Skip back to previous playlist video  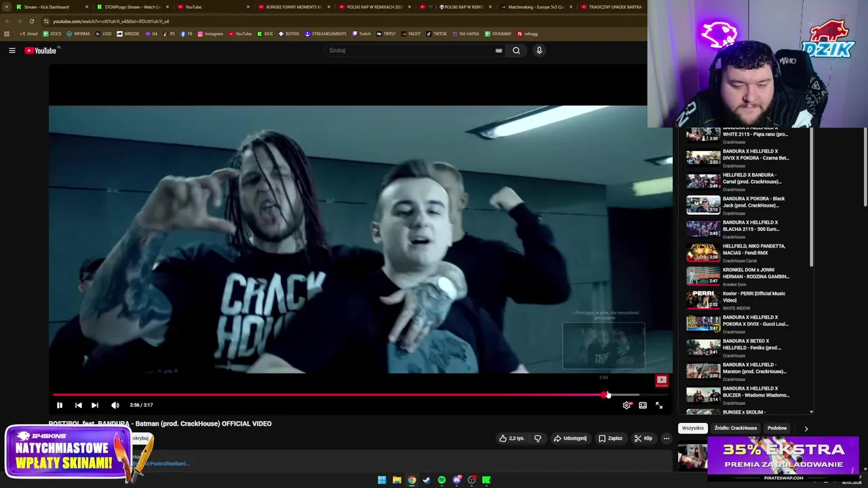78,405
